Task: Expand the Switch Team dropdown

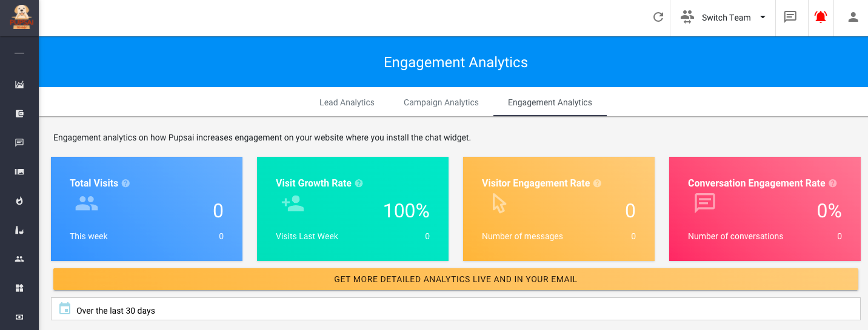Action: click(x=723, y=18)
